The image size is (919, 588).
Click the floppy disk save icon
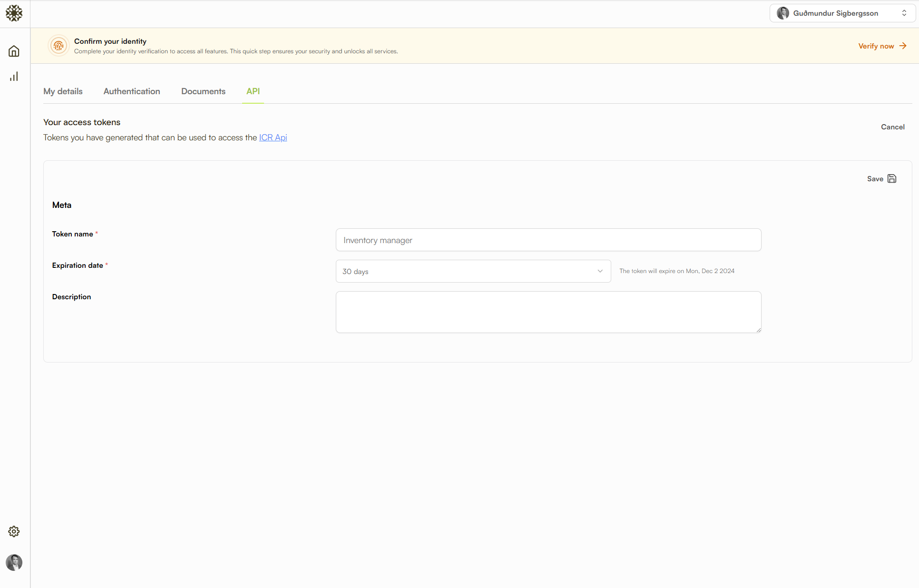coord(892,179)
